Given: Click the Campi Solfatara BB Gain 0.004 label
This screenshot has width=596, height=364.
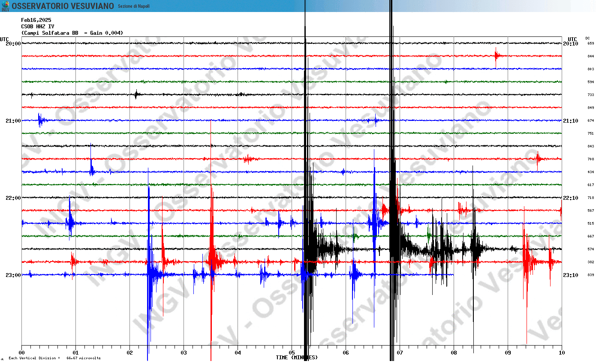Looking at the screenshot, I should 72,33.
